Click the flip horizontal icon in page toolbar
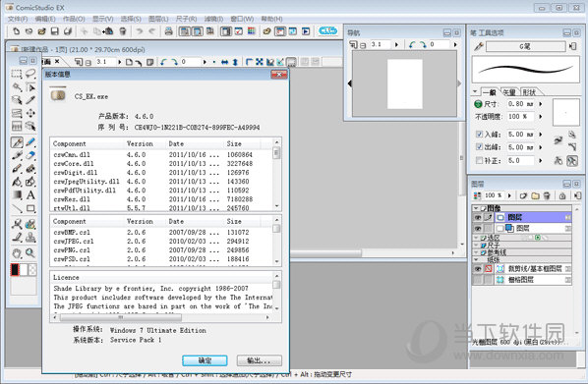The image size is (588, 384). 224,62
